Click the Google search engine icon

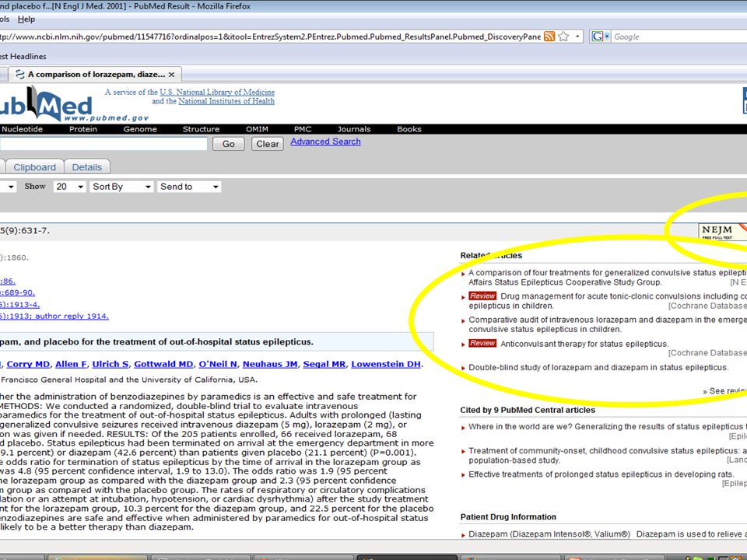coord(598,37)
